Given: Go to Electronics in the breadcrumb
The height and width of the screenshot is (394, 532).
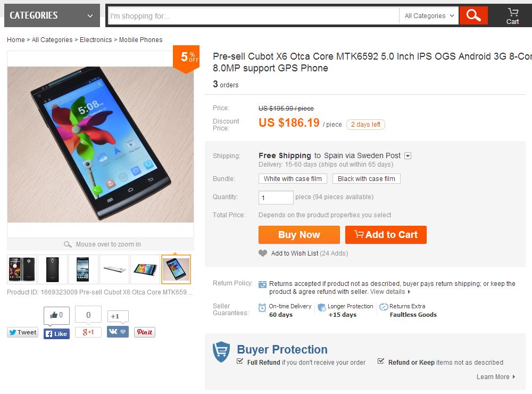Looking at the screenshot, I should (96, 40).
